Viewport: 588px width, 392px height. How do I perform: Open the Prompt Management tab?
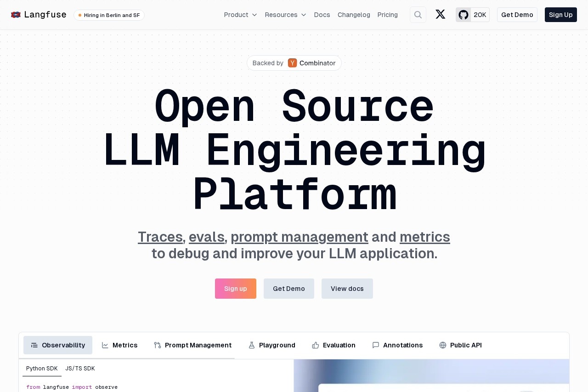192,345
